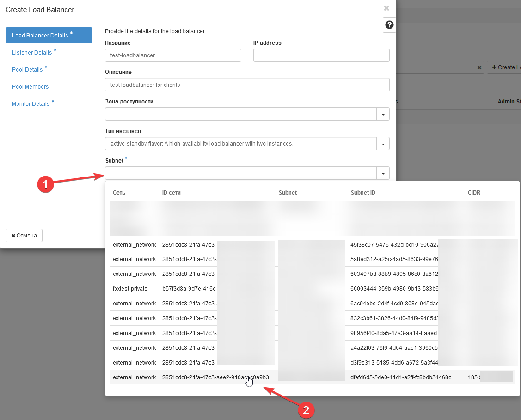The width and height of the screenshot is (521, 420).
Task: Open the Pool Members step
Action: (x=30, y=87)
